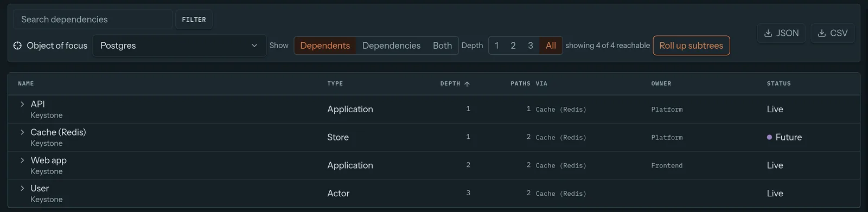Screen dimensions: 868x212
Task: Sort by OWNER column header
Action: pyautogui.click(x=661, y=83)
